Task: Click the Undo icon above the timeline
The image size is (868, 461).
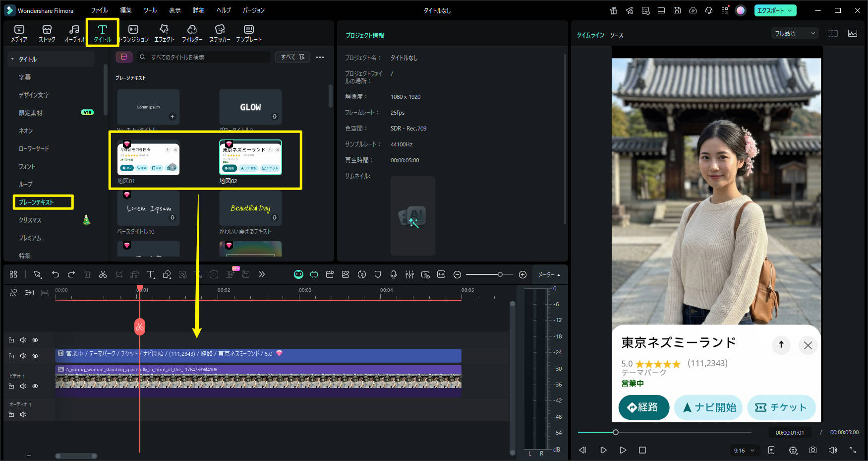Action: click(x=56, y=274)
